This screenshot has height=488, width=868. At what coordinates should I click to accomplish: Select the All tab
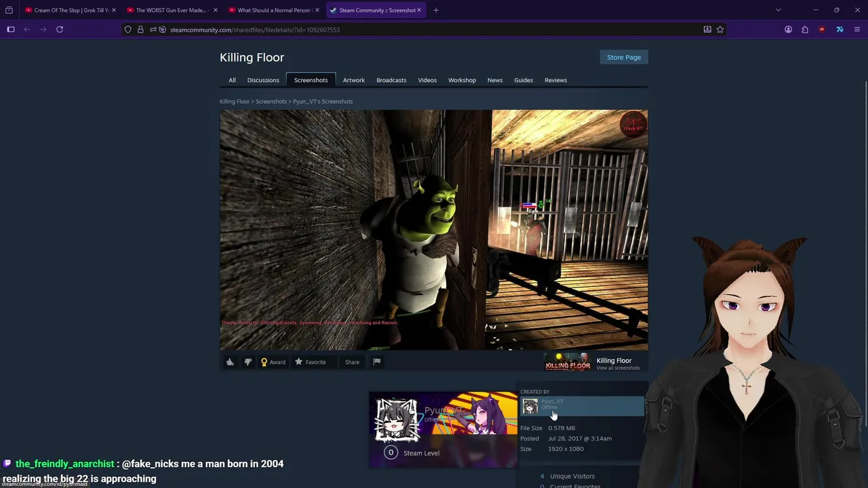[x=232, y=80]
